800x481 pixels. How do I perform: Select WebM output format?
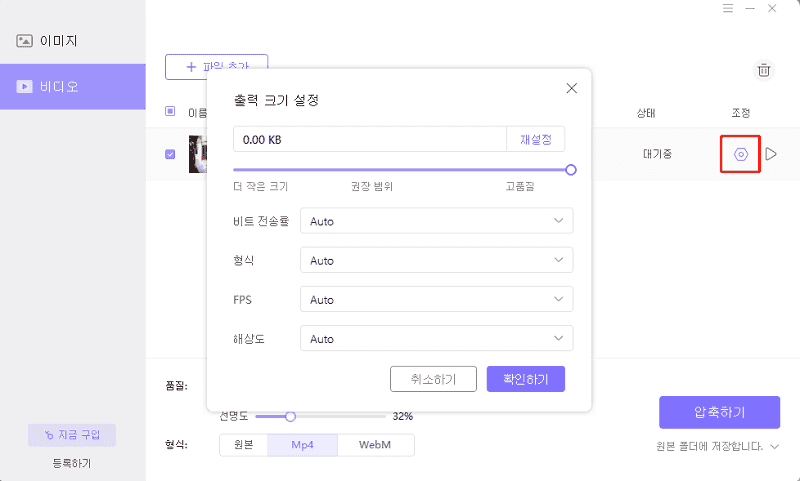tap(375, 445)
